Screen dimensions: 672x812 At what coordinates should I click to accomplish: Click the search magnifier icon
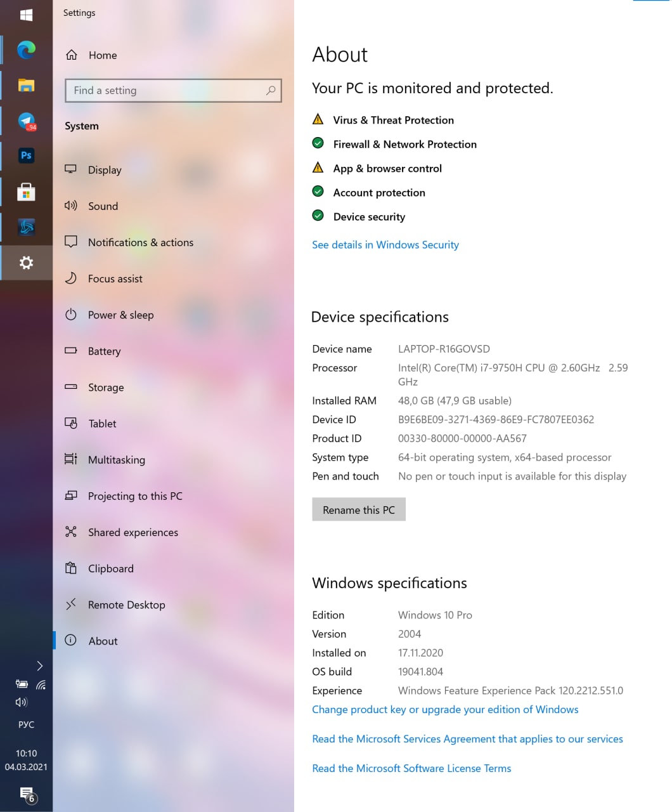click(x=271, y=91)
